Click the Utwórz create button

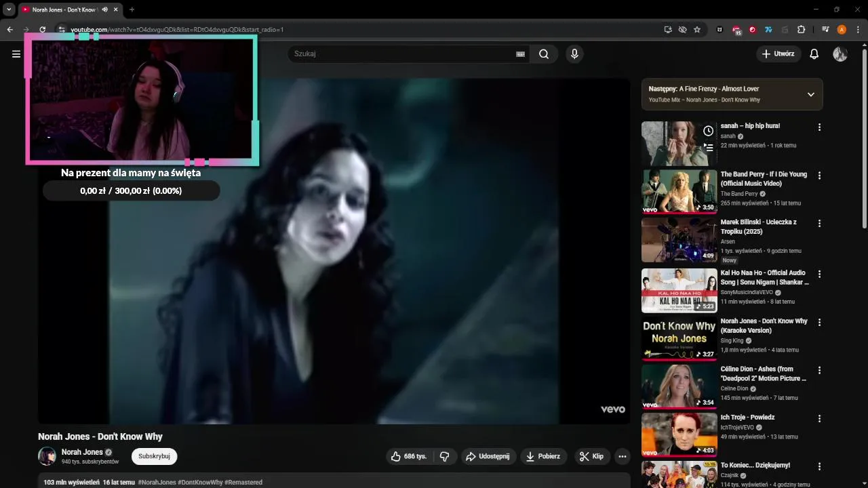778,54
